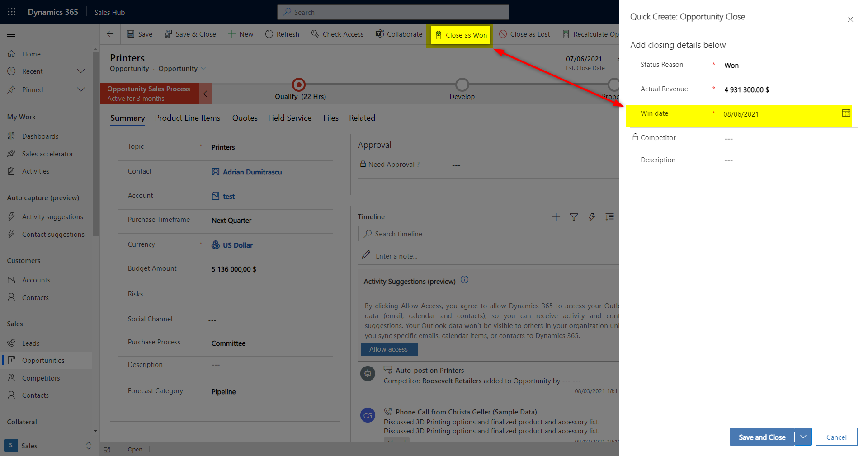Viewport: 868px width, 456px height.
Task: Select the Qualify stage marker
Action: 298,85
